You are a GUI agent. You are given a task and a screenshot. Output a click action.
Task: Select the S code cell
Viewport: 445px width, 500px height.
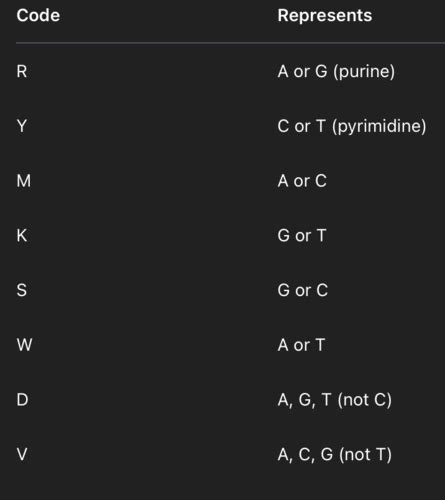22,290
